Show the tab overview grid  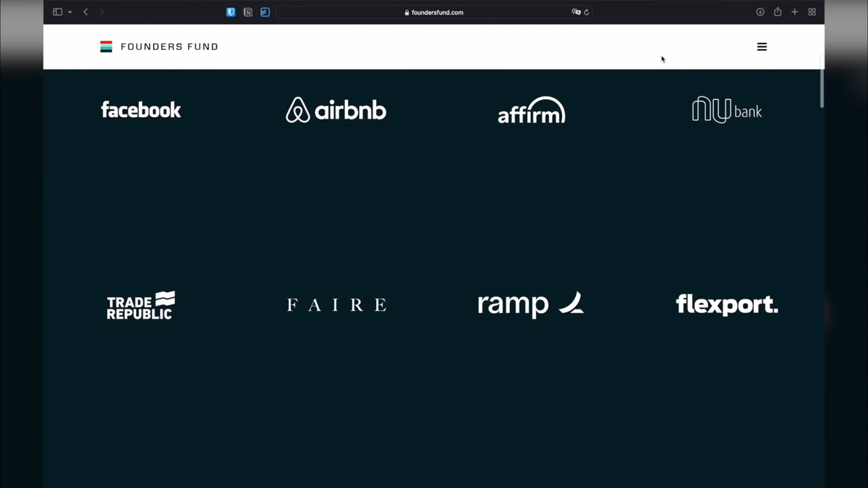point(812,12)
